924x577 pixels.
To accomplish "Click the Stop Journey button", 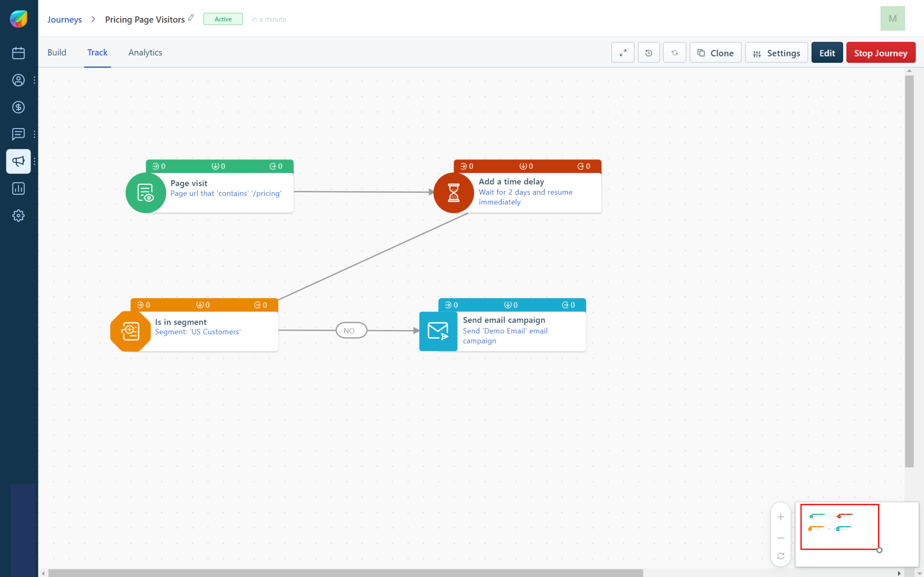I will tap(880, 53).
